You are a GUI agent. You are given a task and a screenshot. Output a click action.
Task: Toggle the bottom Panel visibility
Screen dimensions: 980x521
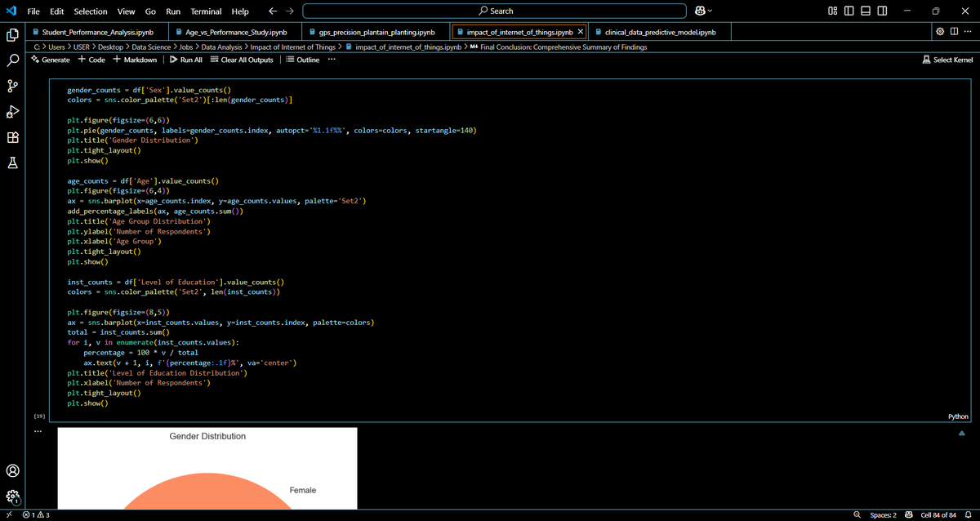865,11
